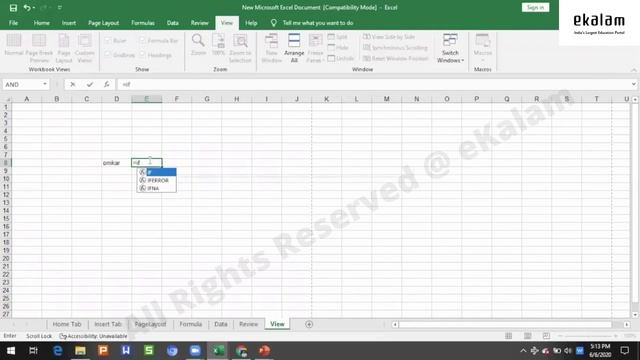Undo the last action

pyautogui.click(x=27, y=8)
